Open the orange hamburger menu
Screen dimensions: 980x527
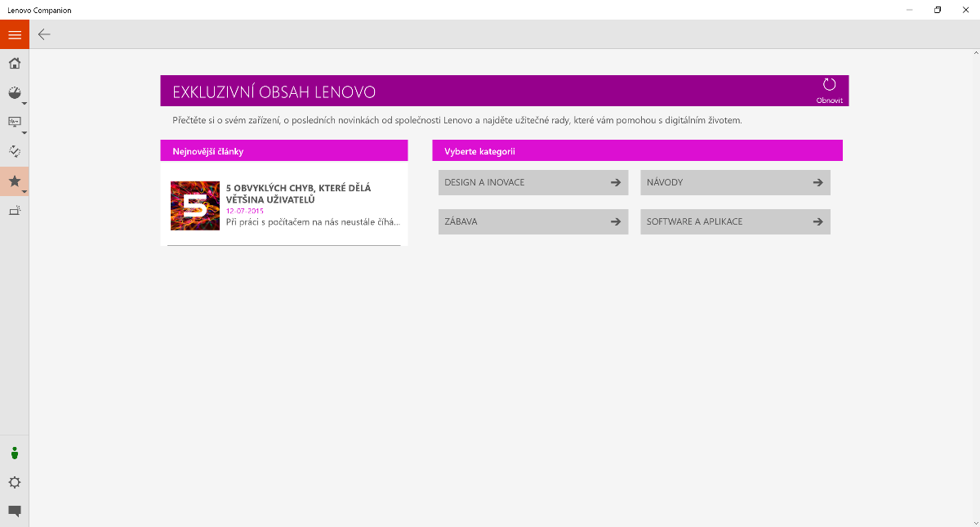click(15, 34)
